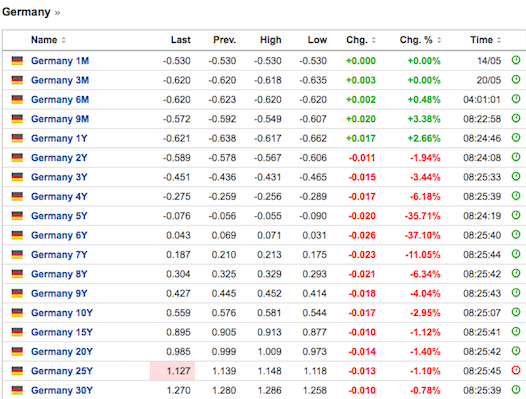The image size is (526, 399).
Task: Click the +3.38% change for Germany 9M
Action: [424, 119]
